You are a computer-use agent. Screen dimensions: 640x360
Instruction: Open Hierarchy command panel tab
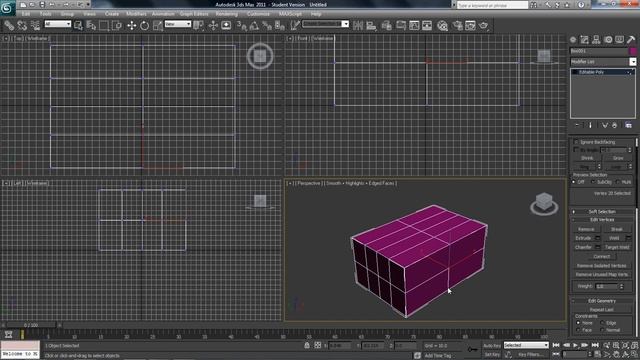pyautogui.click(x=596, y=40)
